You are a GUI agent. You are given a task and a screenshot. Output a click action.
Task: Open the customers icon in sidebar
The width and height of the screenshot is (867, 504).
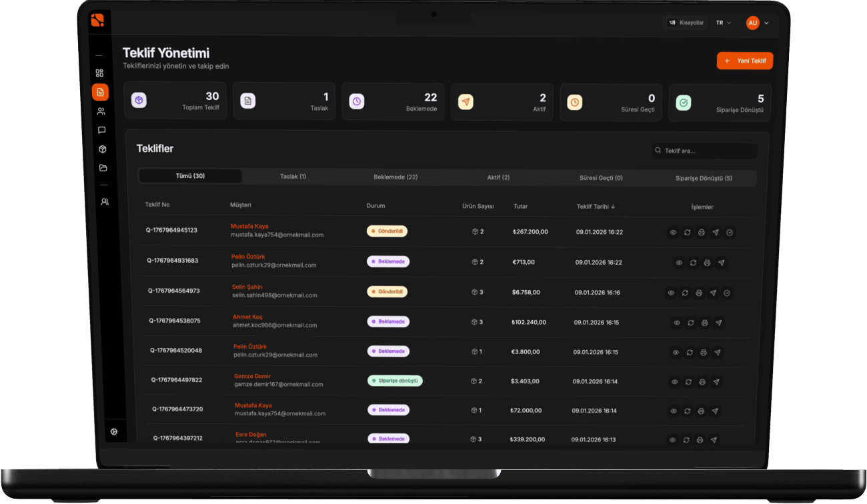pos(101,111)
